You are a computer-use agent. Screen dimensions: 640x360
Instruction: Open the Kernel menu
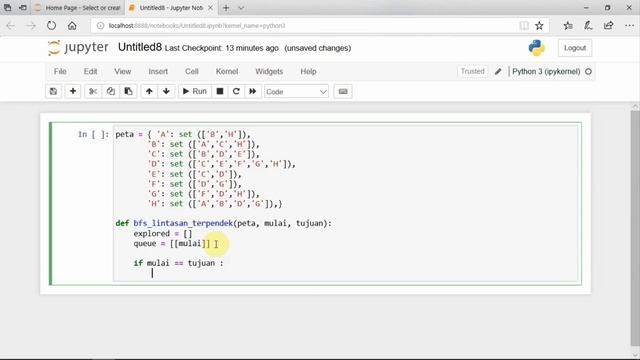(227, 71)
